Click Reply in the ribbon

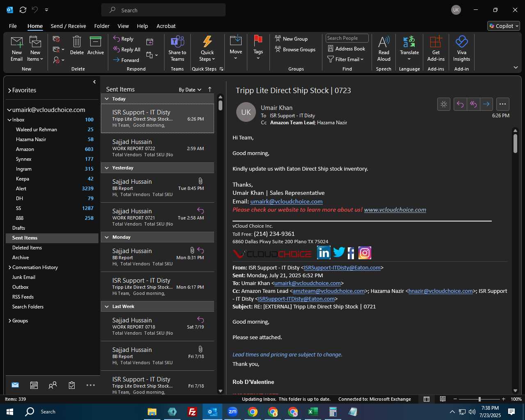(123, 39)
